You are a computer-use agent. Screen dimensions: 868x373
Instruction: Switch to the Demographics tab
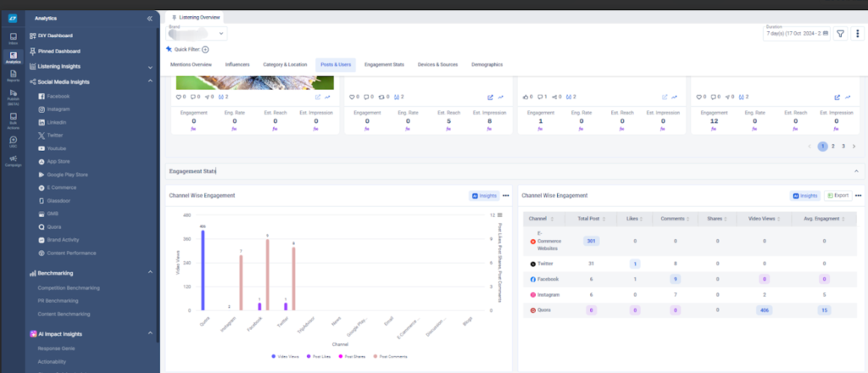487,64
